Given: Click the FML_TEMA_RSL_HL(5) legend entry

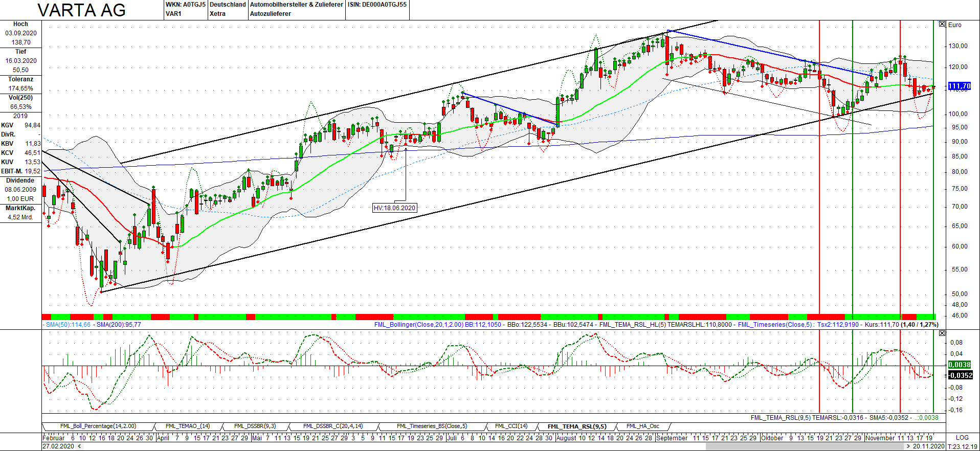Looking at the screenshot, I should 633,325.
